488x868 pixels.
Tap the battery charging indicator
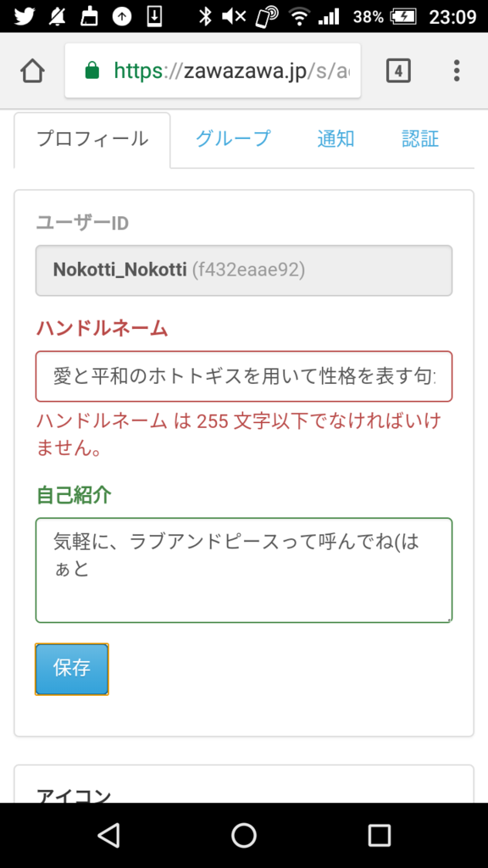pyautogui.click(x=402, y=17)
